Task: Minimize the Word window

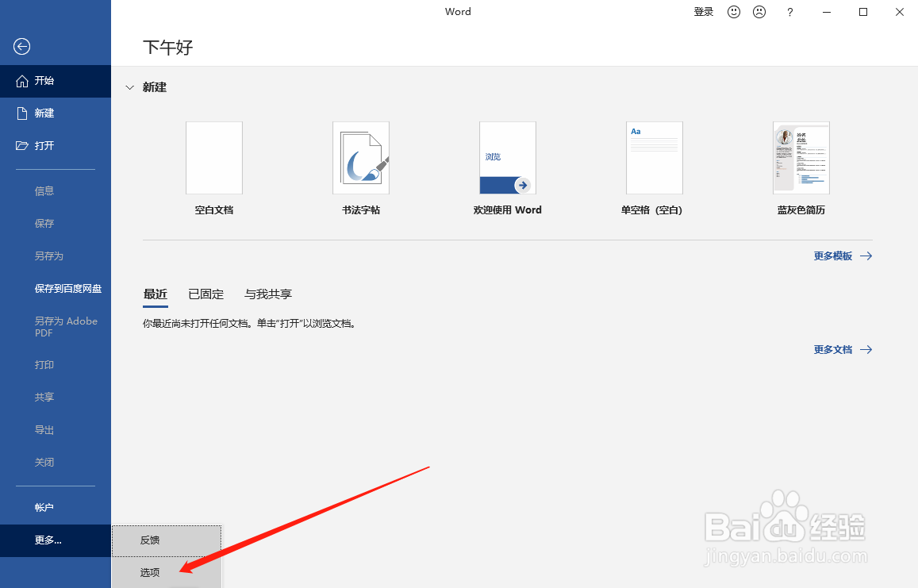Action: [x=827, y=12]
